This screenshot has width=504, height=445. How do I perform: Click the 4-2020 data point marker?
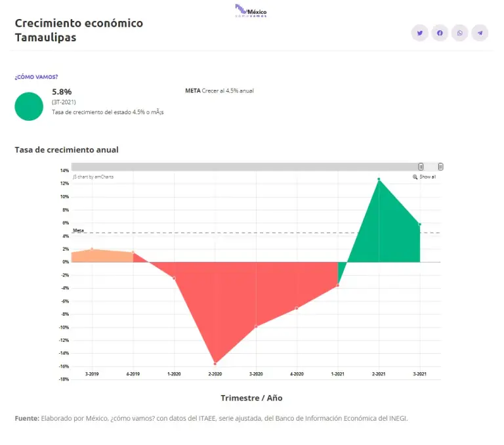[297, 308]
